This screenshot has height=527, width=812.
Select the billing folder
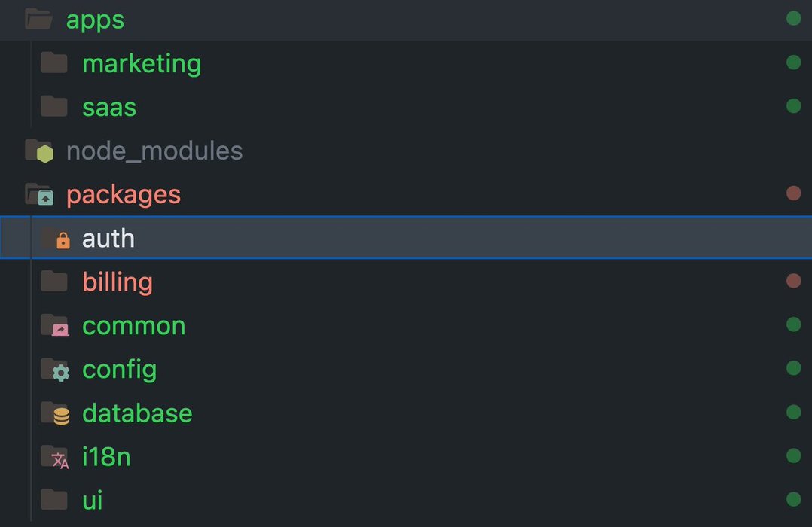pyautogui.click(x=406, y=282)
